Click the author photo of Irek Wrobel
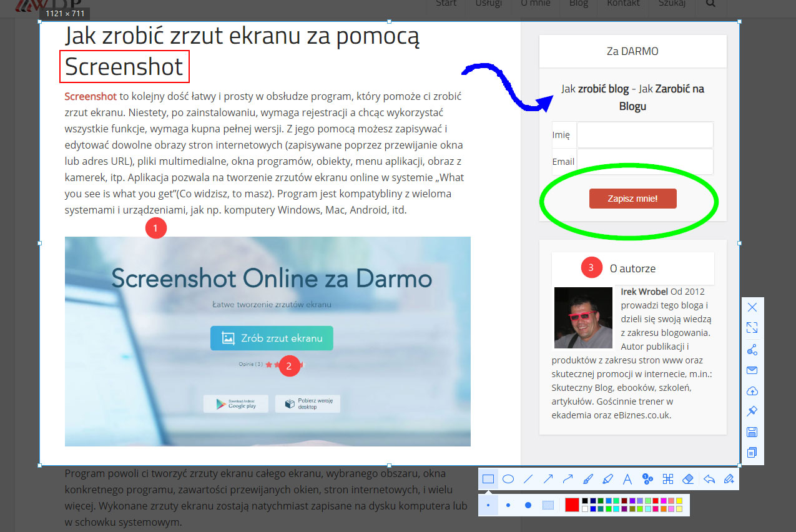Image resolution: width=796 pixels, height=532 pixels. [x=583, y=317]
